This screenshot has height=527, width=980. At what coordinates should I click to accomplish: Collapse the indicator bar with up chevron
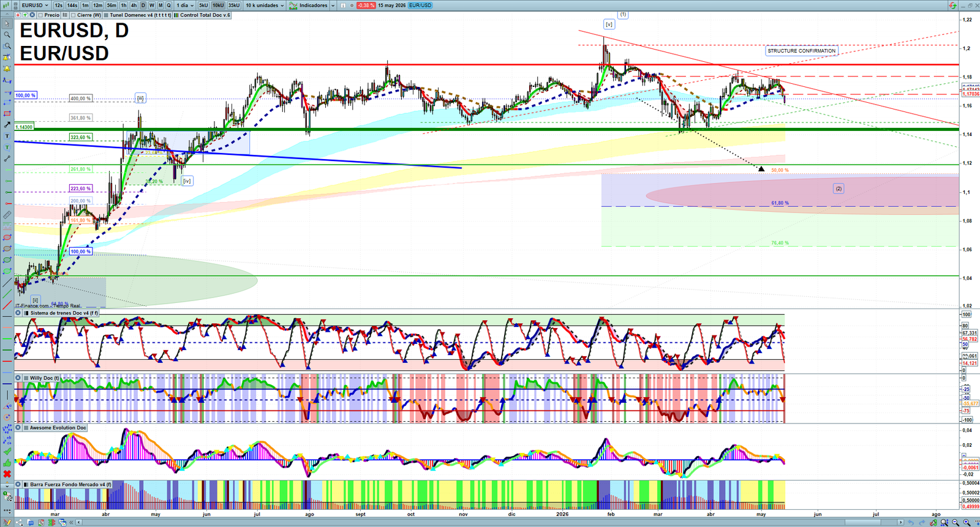pyautogui.click(x=7, y=14)
